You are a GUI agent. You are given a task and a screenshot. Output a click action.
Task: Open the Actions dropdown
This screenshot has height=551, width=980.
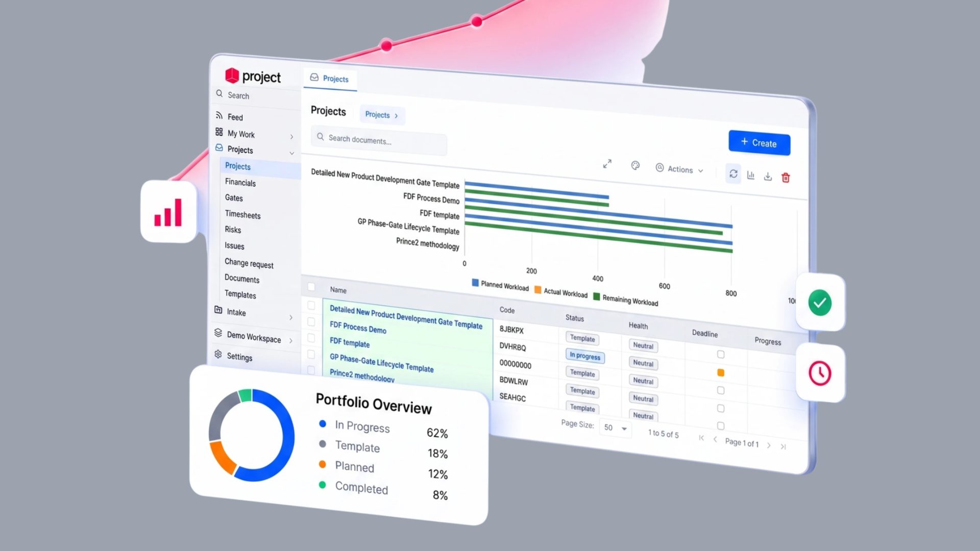[x=679, y=169]
